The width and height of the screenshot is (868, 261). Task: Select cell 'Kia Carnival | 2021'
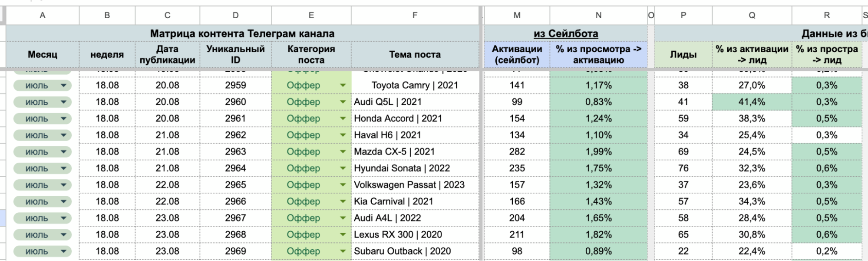pos(415,201)
